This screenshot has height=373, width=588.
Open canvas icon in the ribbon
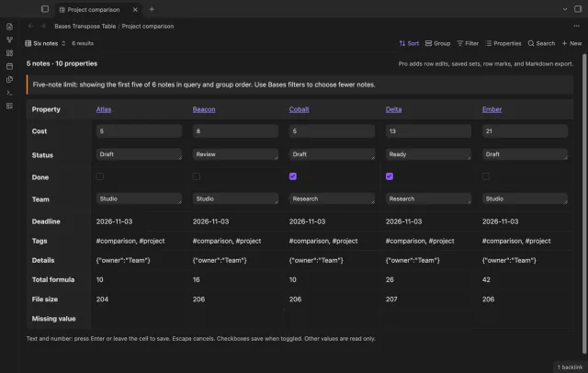click(x=10, y=53)
